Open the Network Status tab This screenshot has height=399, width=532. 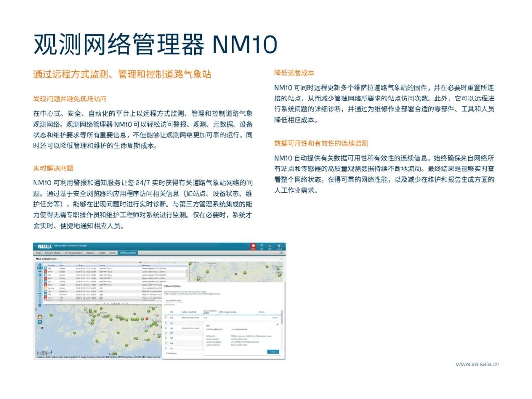coord(53,253)
